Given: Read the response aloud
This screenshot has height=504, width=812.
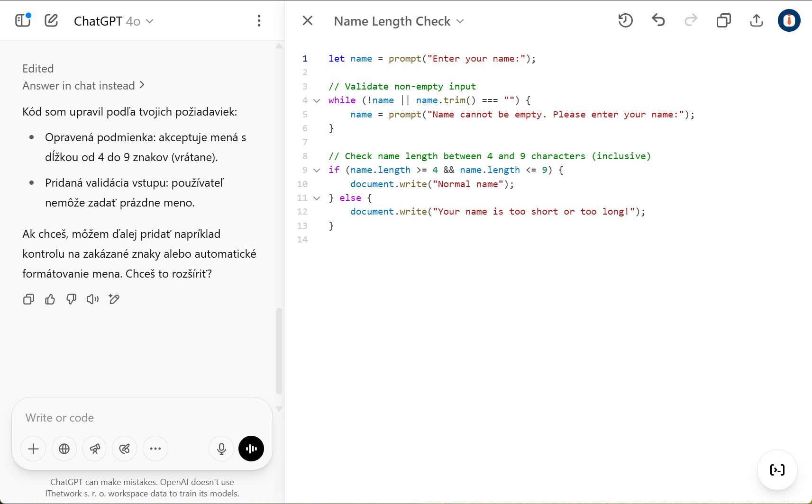Looking at the screenshot, I should click(92, 299).
